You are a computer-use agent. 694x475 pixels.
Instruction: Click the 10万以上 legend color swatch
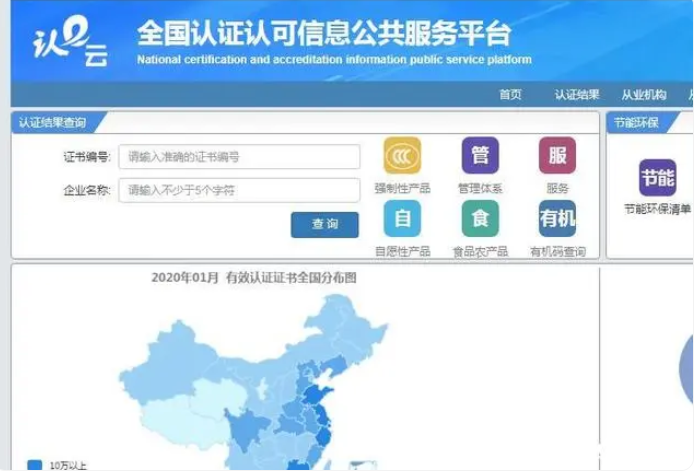click(x=35, y=465)
